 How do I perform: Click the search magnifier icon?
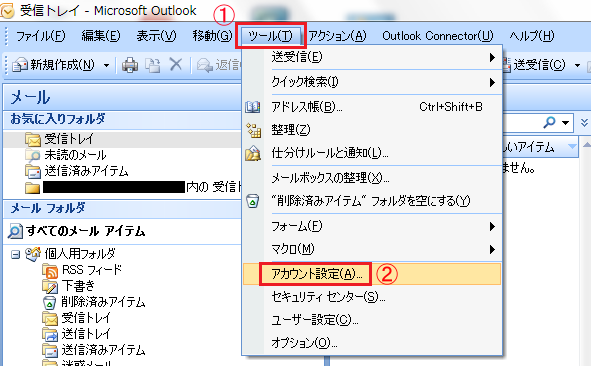pos(550,122)
